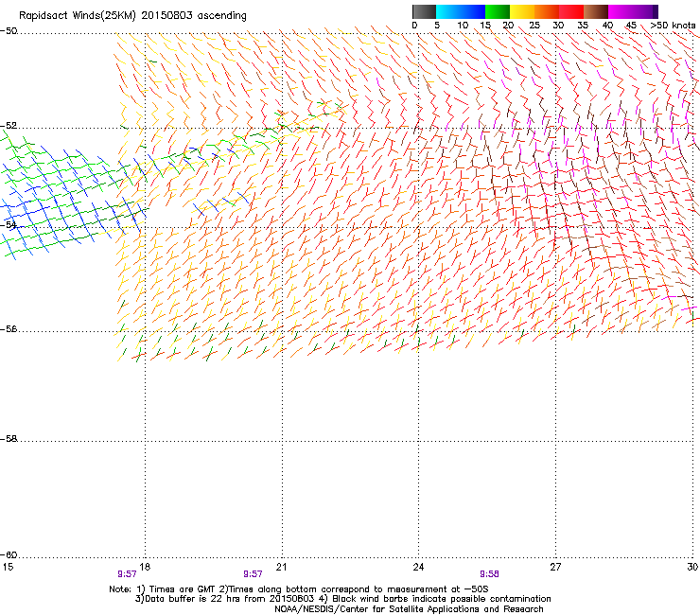
Task: Select the '40' legend scale label
Action: coord(607,26)
